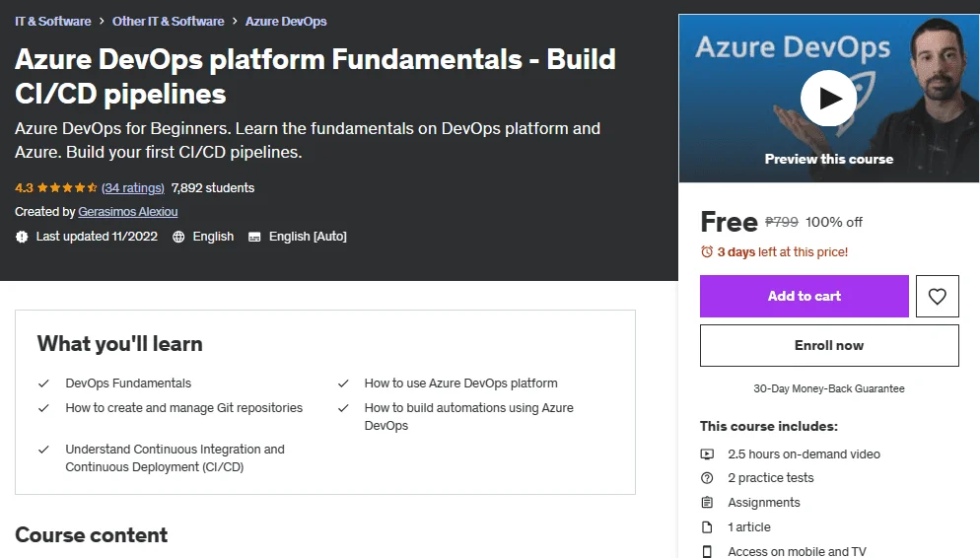This screenshot has height=558, width=980.
Task: Click the alarm clock icon
Action: (x=707, y=251)
